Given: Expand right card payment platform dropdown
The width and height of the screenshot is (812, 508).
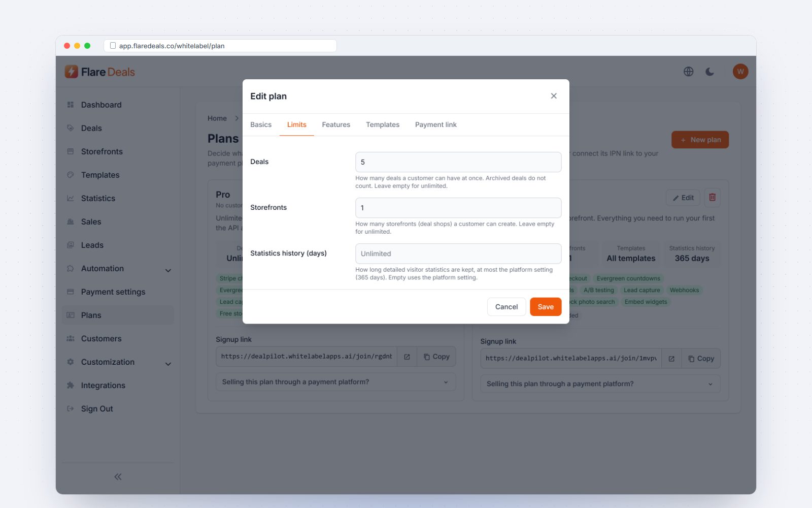Looking at the screenshot, I should (600, 384).
